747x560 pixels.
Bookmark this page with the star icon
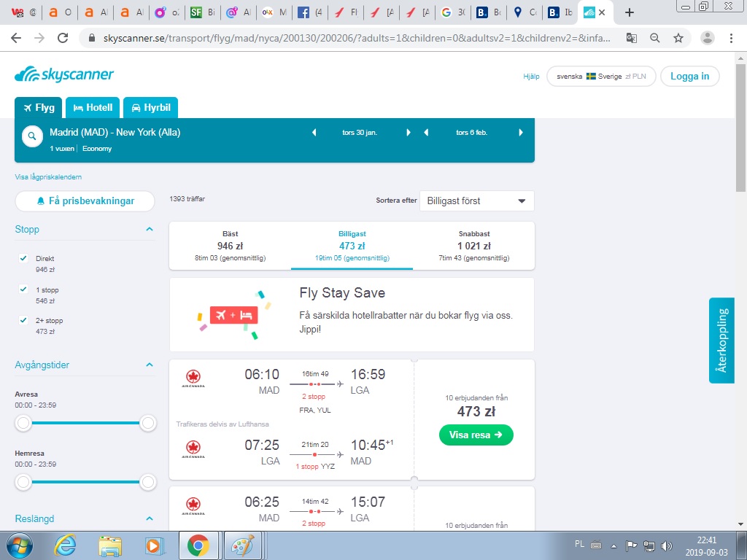coord(678,38)
